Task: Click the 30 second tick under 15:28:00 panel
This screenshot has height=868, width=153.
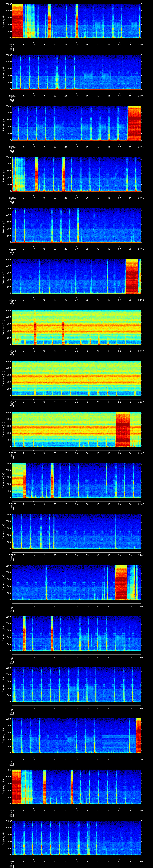Action: coord(76,351)
